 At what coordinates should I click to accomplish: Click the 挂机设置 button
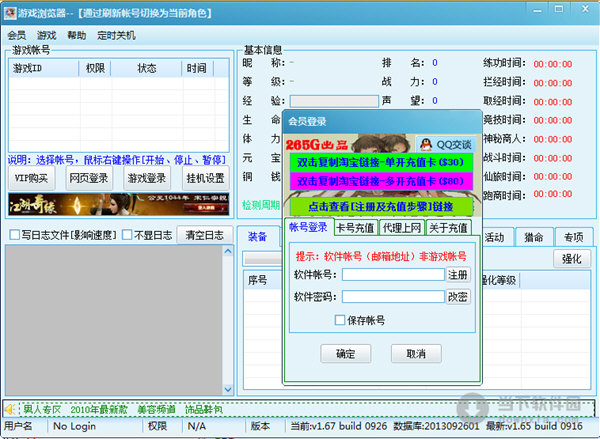204,178
